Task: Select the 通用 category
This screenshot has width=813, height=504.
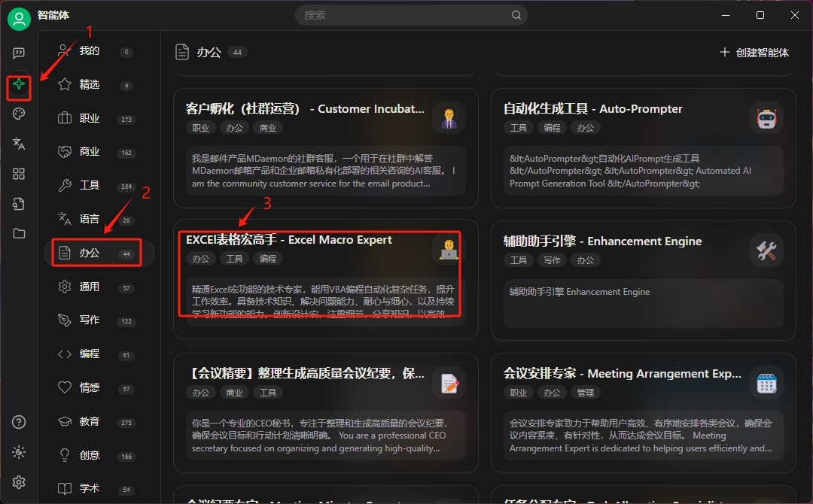Action: [99, 287]
